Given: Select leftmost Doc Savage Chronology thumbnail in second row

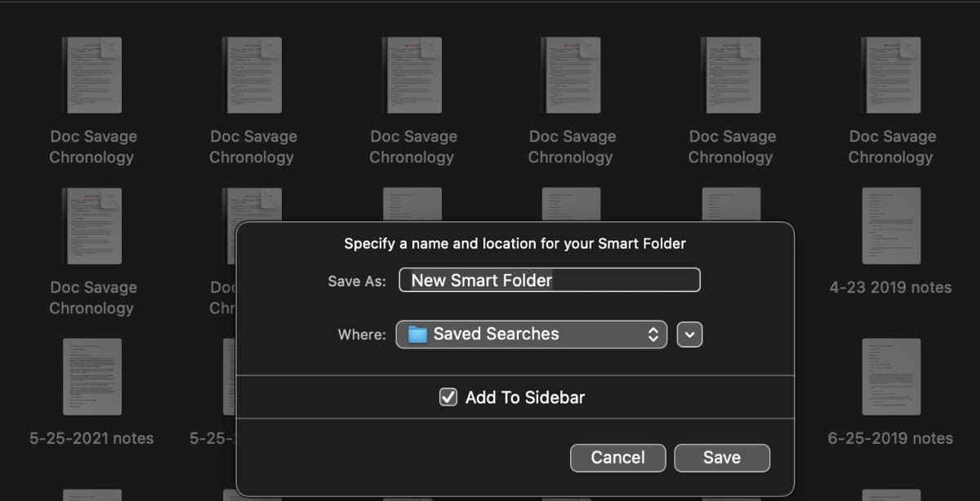Looking at the screenshot, I should [x=92, y=226].
